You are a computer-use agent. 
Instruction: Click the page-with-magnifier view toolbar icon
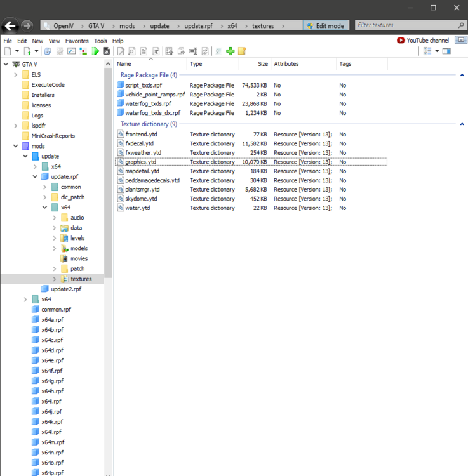[x=132, y=51]
